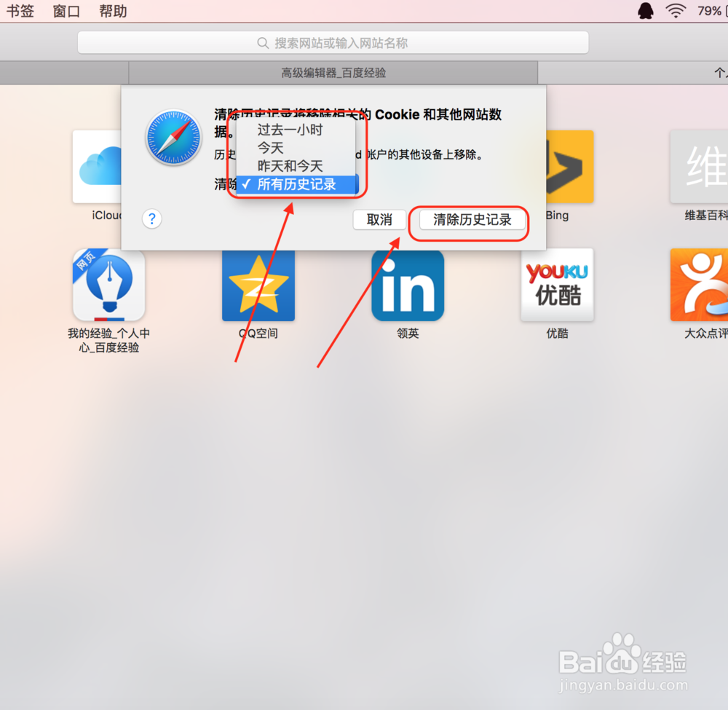This screenshot has width=728, height=710.
Task: Open the 窗口 menu
Action: tap(66, 11)
